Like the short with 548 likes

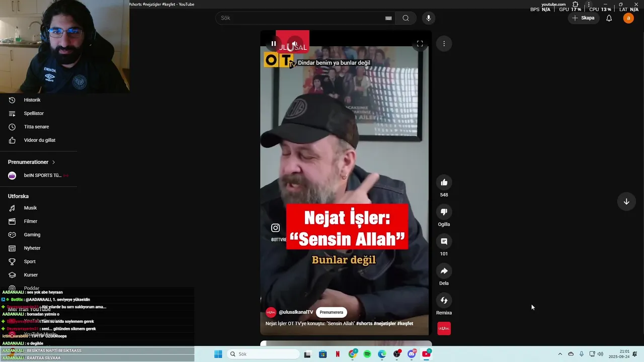tap(444, 183)
